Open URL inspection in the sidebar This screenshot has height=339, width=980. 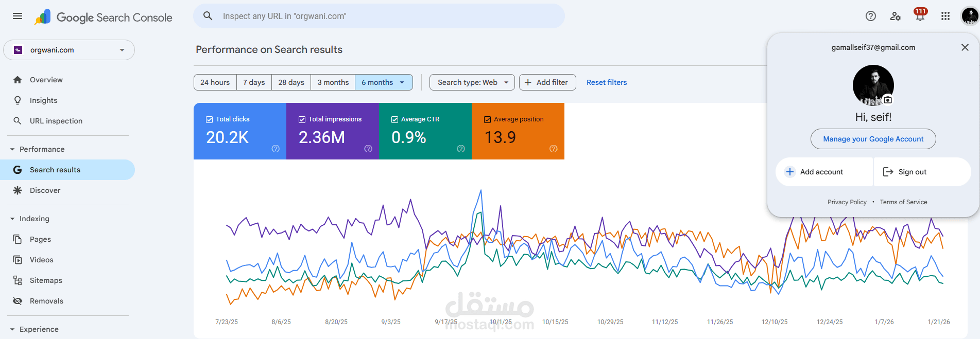(x=67, y=121)
